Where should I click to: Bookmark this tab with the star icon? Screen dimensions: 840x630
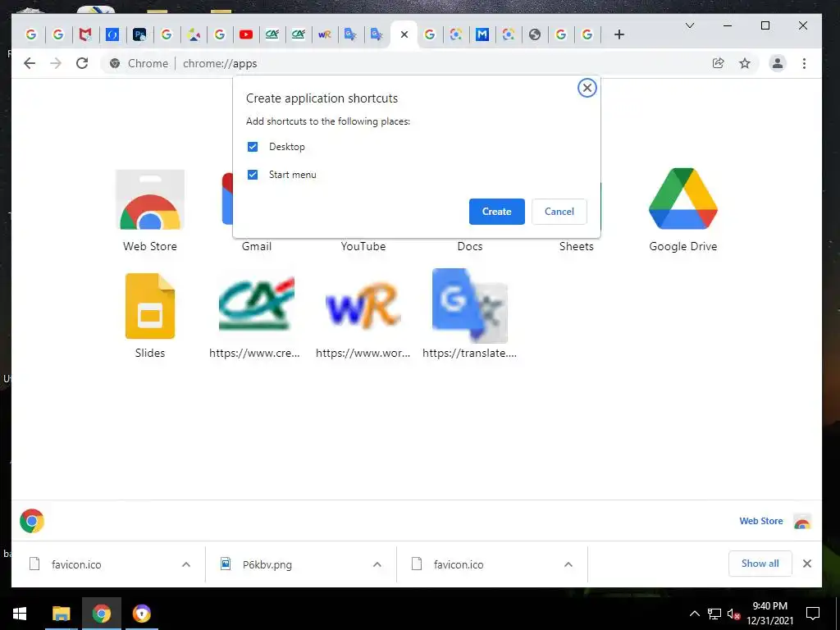[745, 63]
